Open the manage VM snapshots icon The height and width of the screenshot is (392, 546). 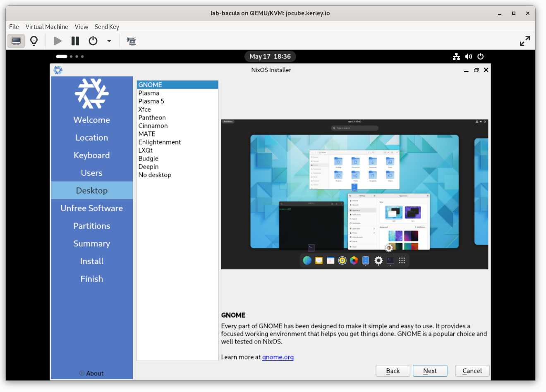132,41
